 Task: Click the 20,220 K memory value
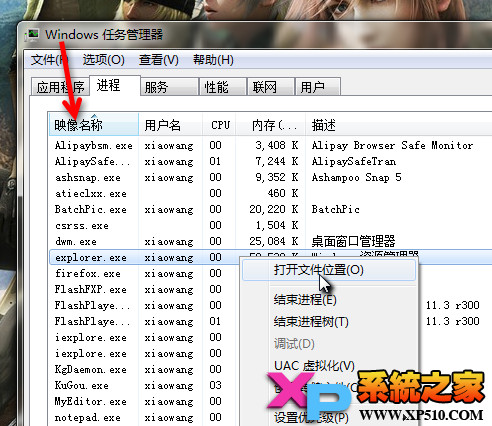[x=274, y=209]
